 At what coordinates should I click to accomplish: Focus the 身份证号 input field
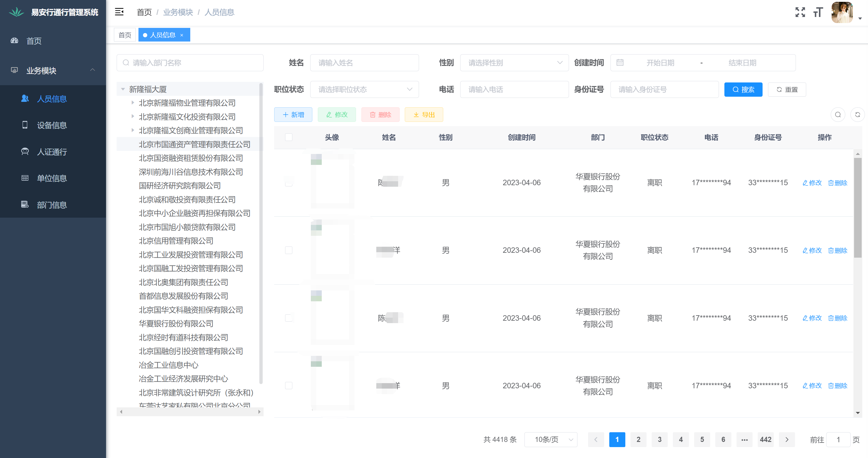(664, 89)
